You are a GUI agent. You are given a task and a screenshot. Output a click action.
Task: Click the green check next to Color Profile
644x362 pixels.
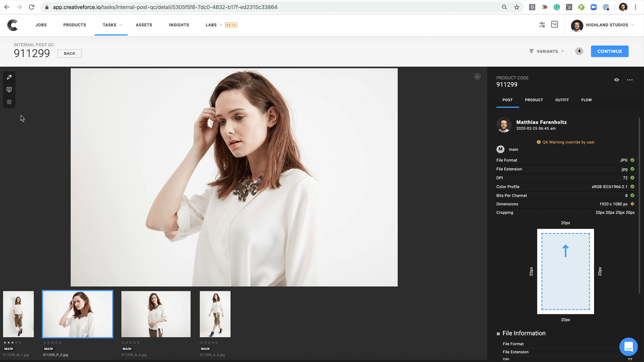632,187
